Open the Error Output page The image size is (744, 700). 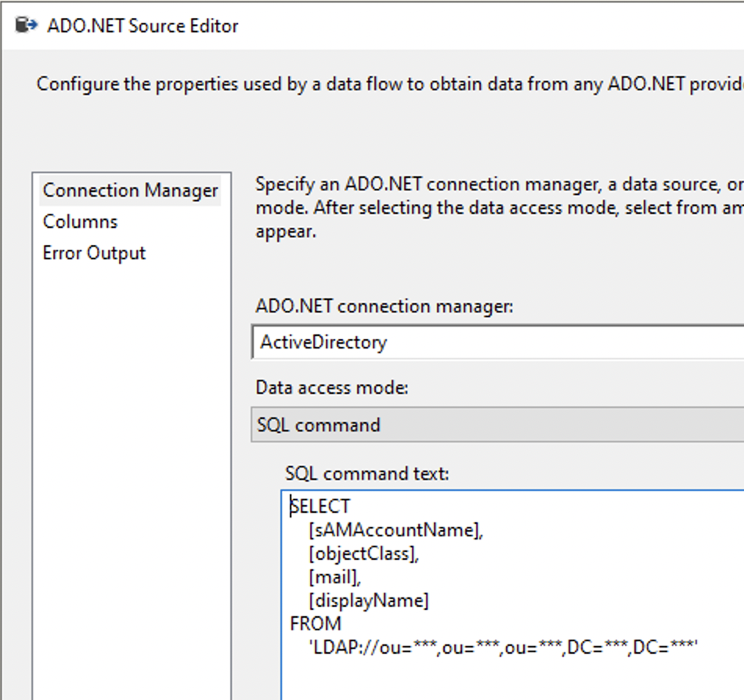94,253
